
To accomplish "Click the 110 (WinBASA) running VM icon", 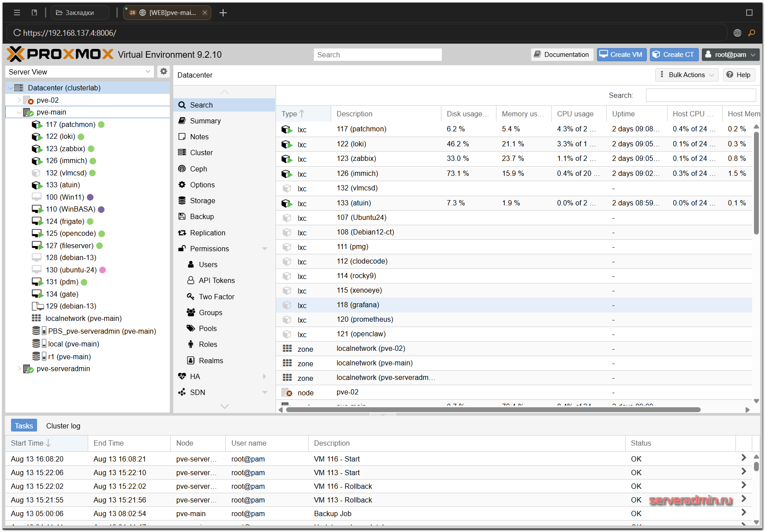I will click(x=37, y=209).
